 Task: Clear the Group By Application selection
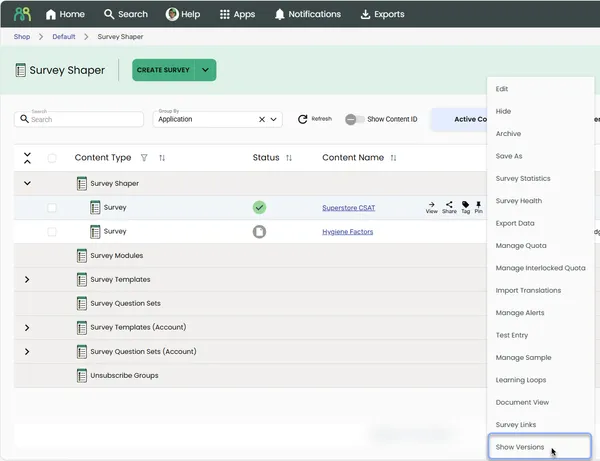pos(262,119)
